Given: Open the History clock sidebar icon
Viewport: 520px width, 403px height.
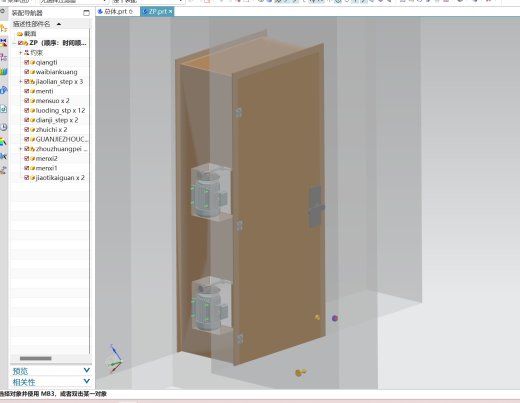Looking at the screenshot, I should pyautogui.click(x=3, y=127).
